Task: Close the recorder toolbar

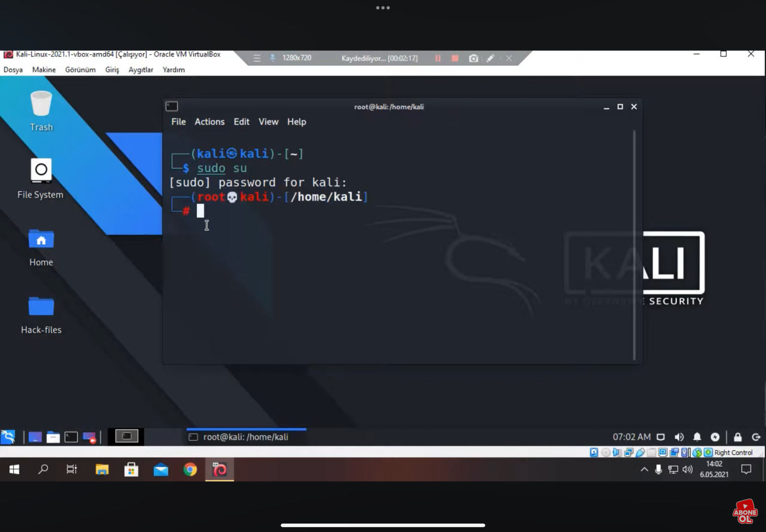Action: pyautogui.click(x=509, y=58)
